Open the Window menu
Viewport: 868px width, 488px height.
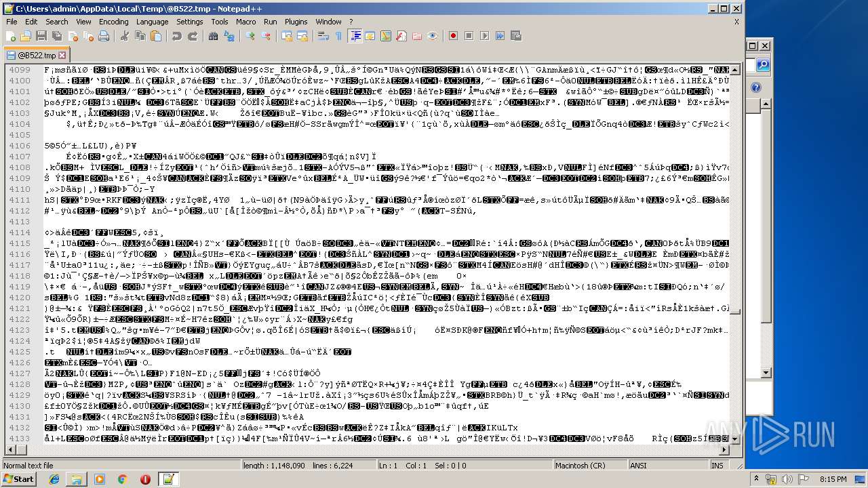(328, 22)
